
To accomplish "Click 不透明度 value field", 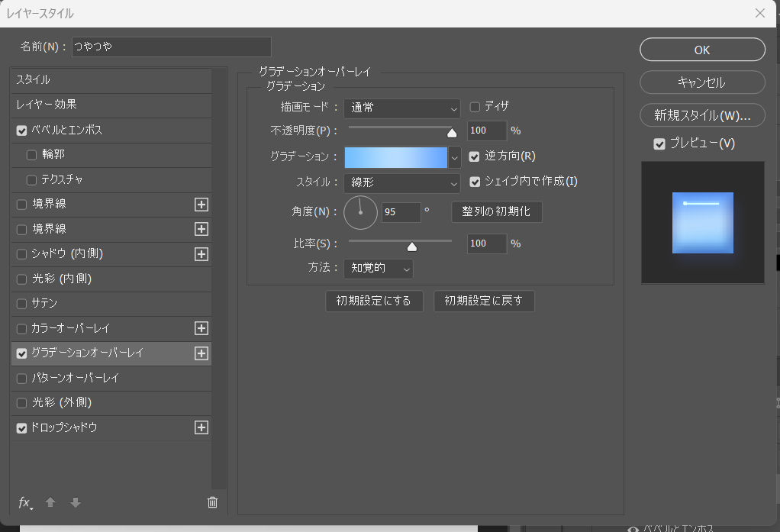I will click(x=487, y=131).
